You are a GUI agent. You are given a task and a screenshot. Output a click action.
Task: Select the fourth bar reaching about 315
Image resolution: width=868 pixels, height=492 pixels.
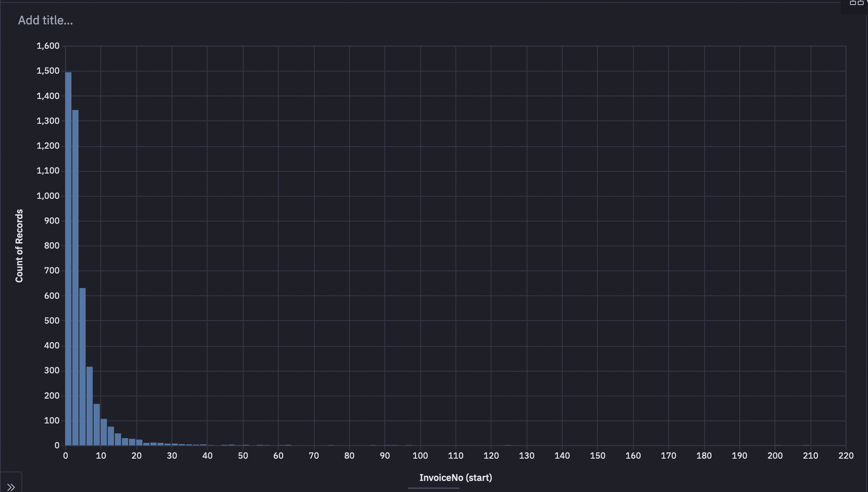tap(89, 406)
